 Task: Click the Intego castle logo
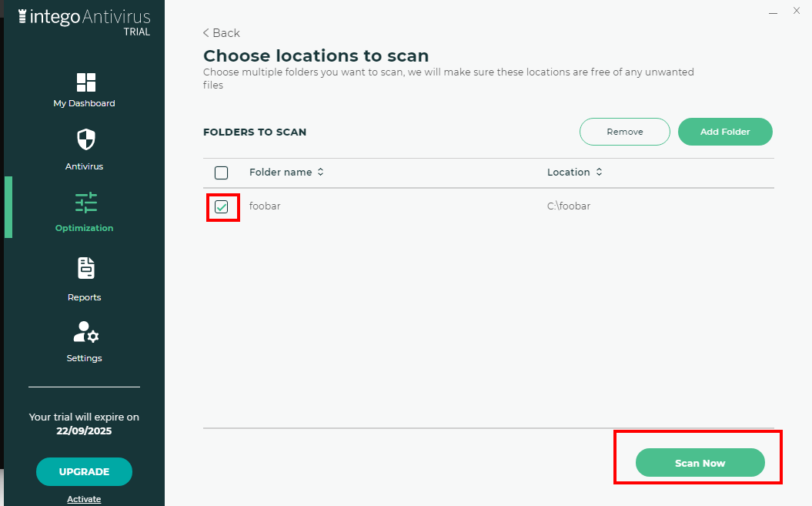click(23, 17)
